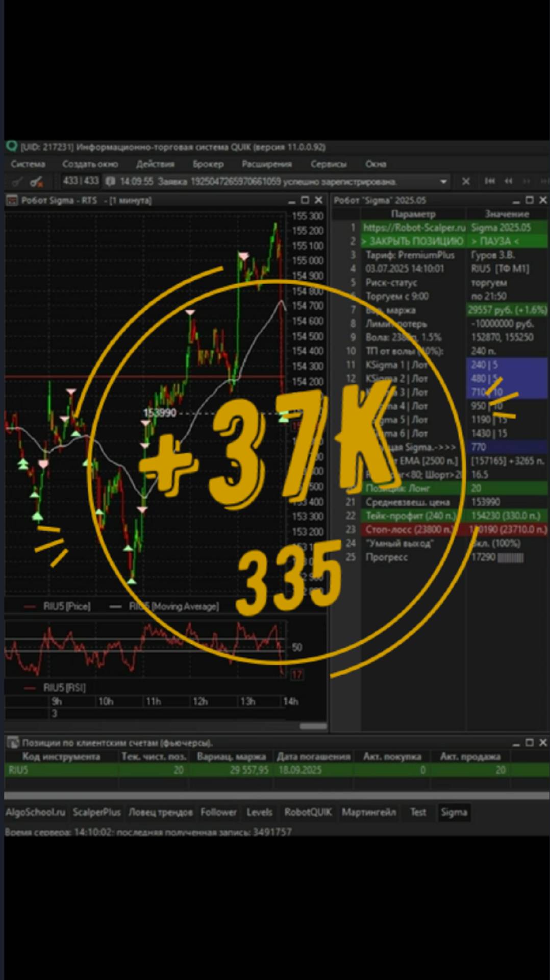550x980 pixels.
Task: Click the Робот Sigma - RTS chart window icon
Action: [x=12, y=200]
